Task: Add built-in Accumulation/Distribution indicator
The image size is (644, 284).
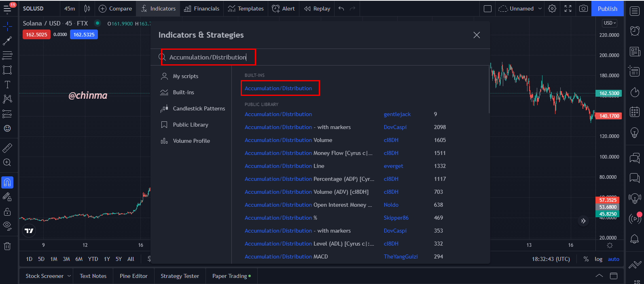Action: pos(278,88)
